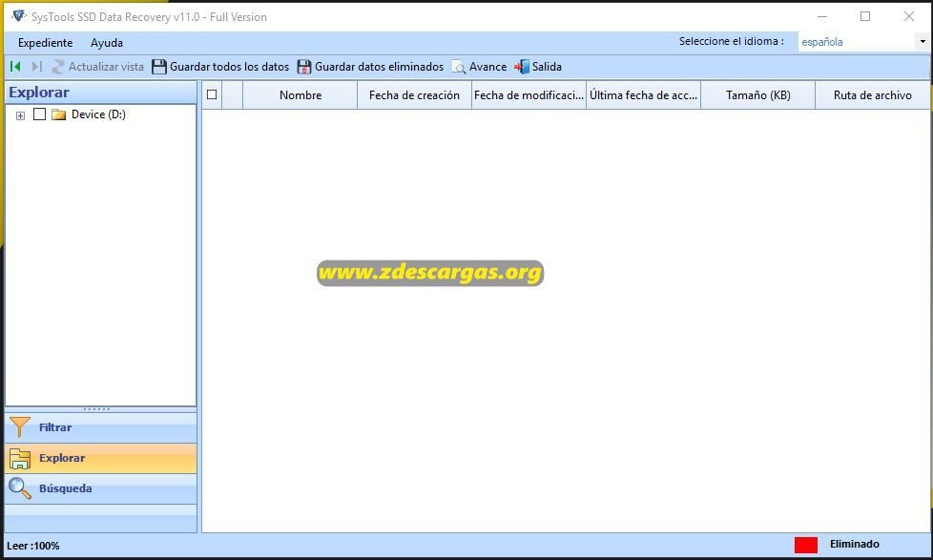Viewport: 933px width, 560px height.
Task: Sort by Fecha de creación column
Action: 414,95
